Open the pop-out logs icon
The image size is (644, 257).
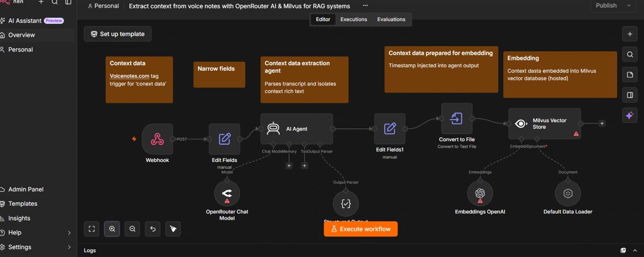[x=623, y=251]
